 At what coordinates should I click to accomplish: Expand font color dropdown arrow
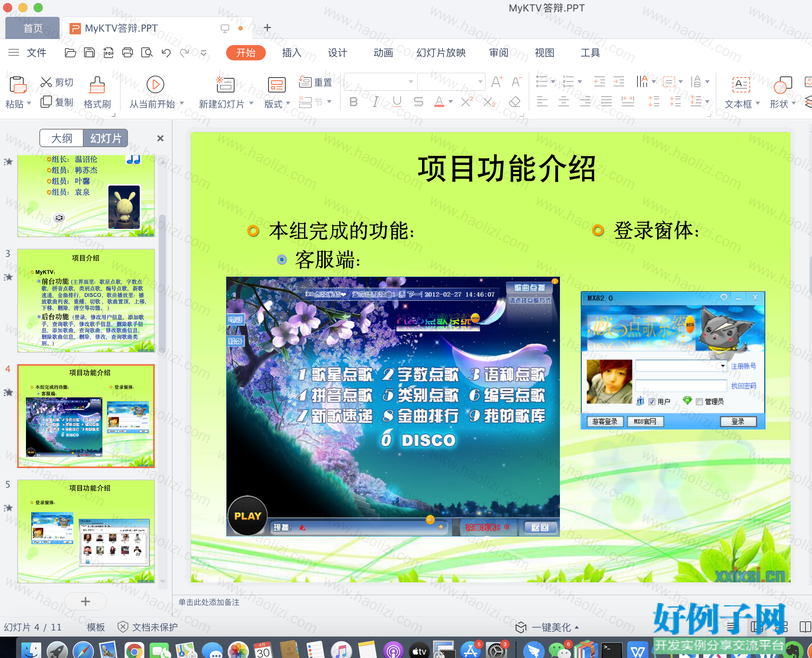[x=451, y=102]
